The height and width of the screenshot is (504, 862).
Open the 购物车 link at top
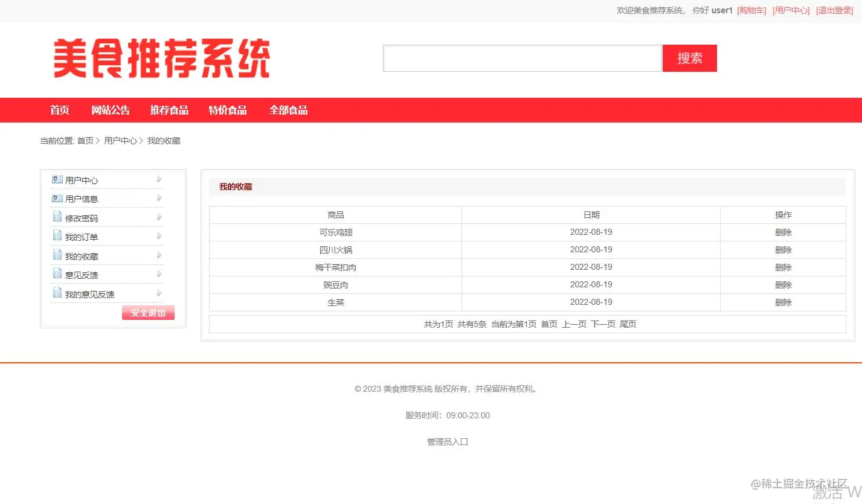751,10
